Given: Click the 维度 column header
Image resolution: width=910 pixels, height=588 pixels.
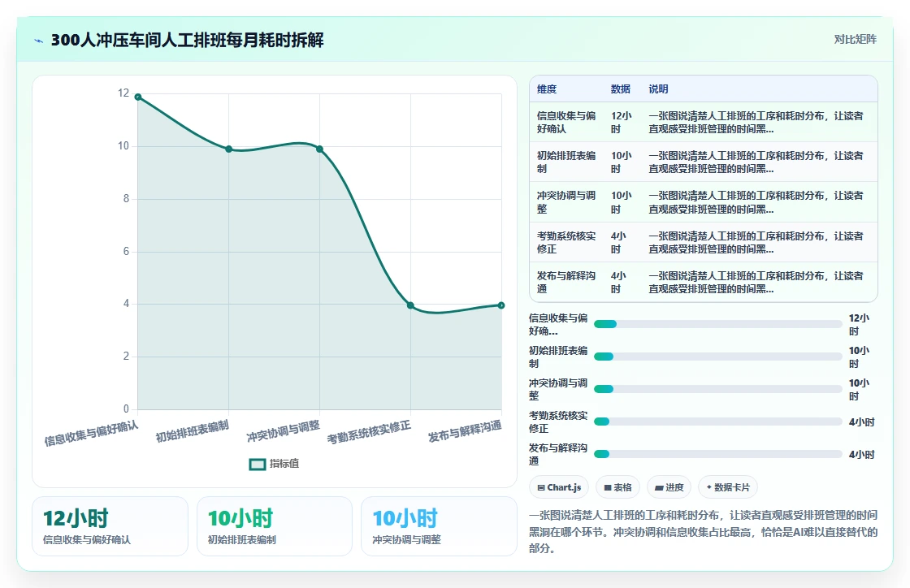Looking at the screenshot, I should [547, 89].
